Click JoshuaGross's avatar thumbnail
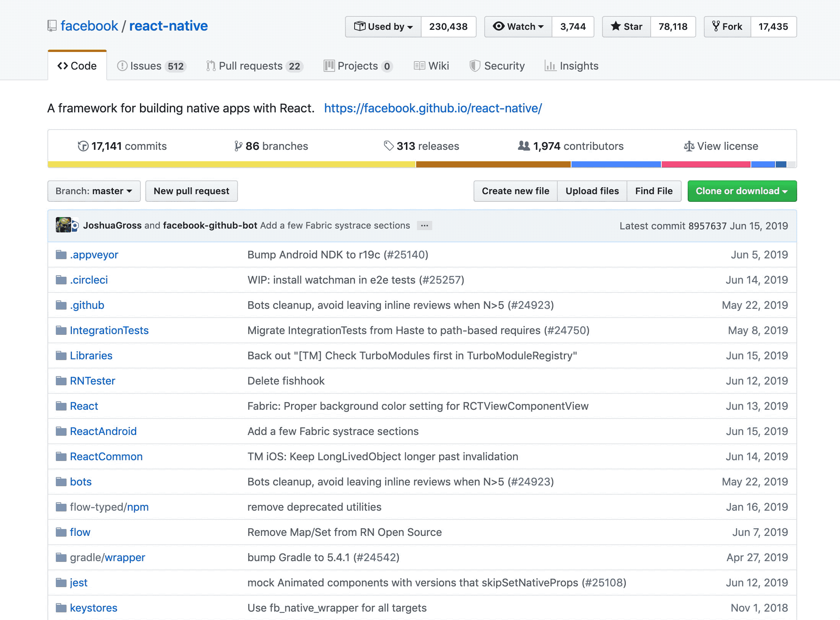 point(64,226)
